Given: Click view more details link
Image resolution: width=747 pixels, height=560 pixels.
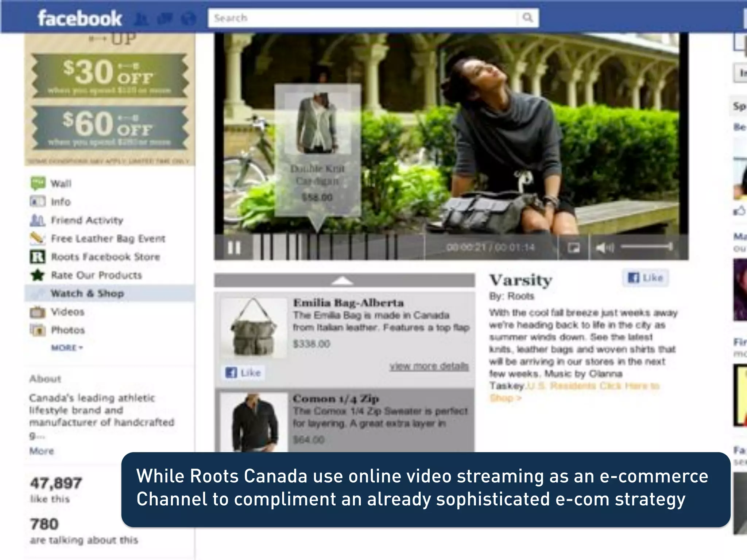Looking at the screenshot, I should point(429,366).
